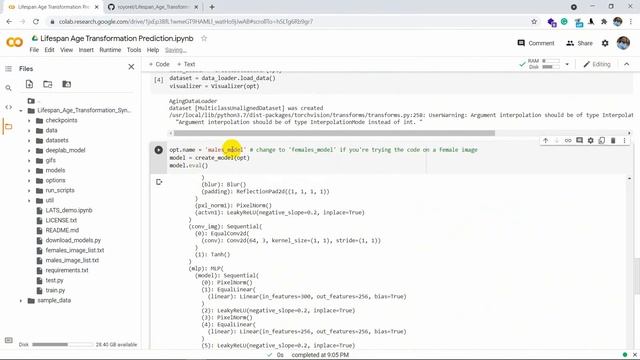
Task: Open the Comment panel
Action: [x=536, y=43]
